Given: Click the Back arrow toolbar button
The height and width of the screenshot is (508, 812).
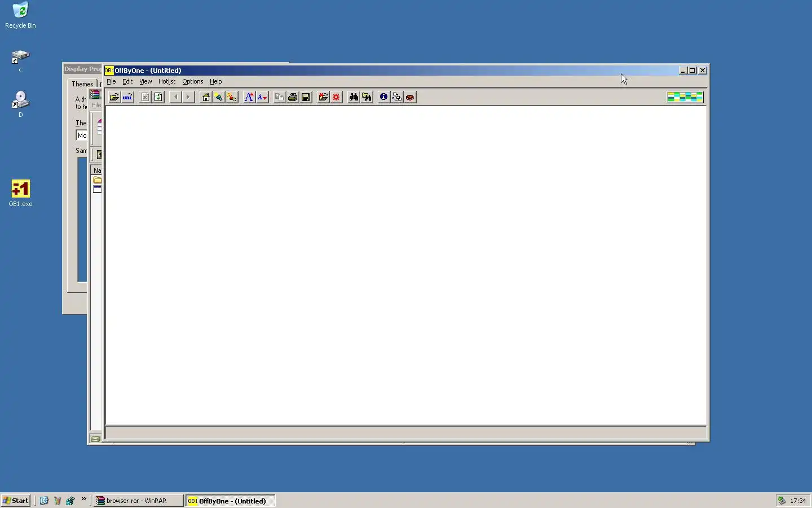Looking at the screenshot, I should pyautogui.click(x=175, y=97).
